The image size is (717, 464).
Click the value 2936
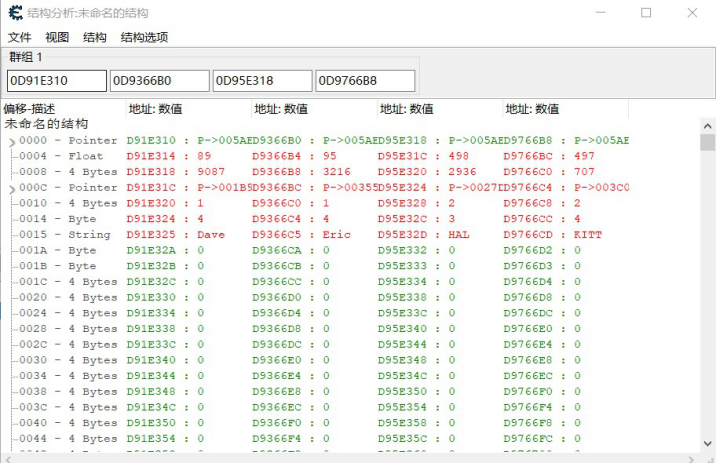462,172
